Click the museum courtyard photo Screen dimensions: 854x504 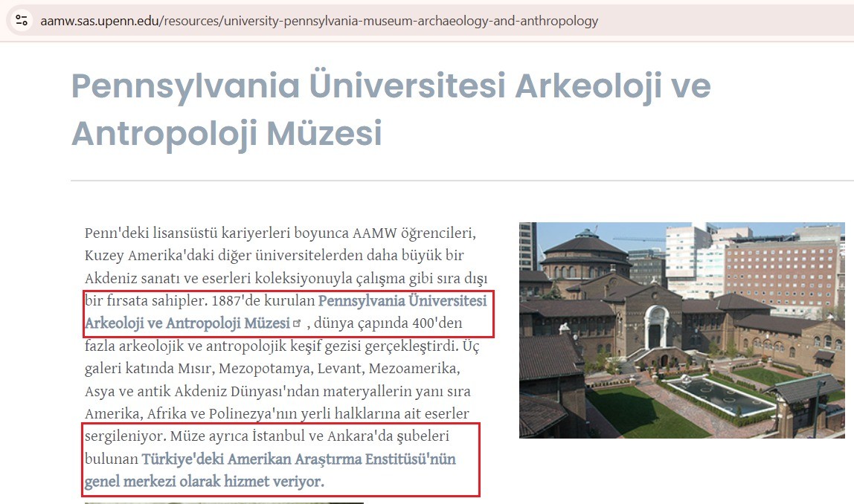click(x=681, y=330)
